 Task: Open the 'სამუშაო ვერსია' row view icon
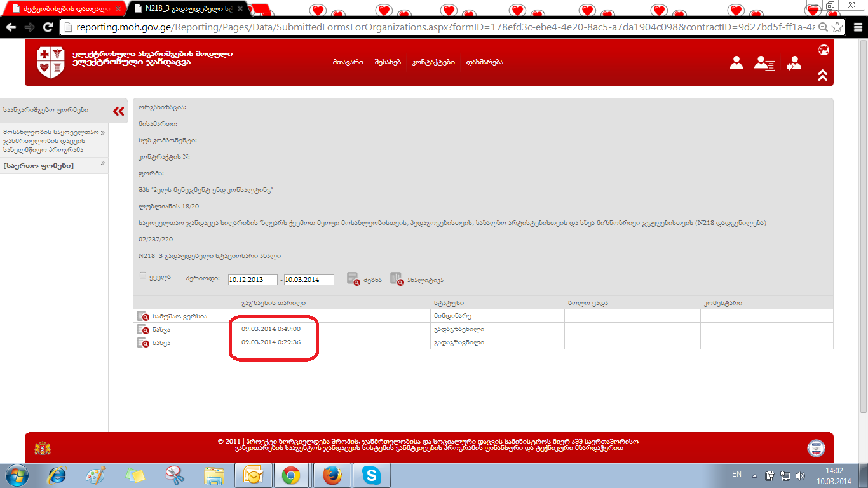click(x=142, y=316)
